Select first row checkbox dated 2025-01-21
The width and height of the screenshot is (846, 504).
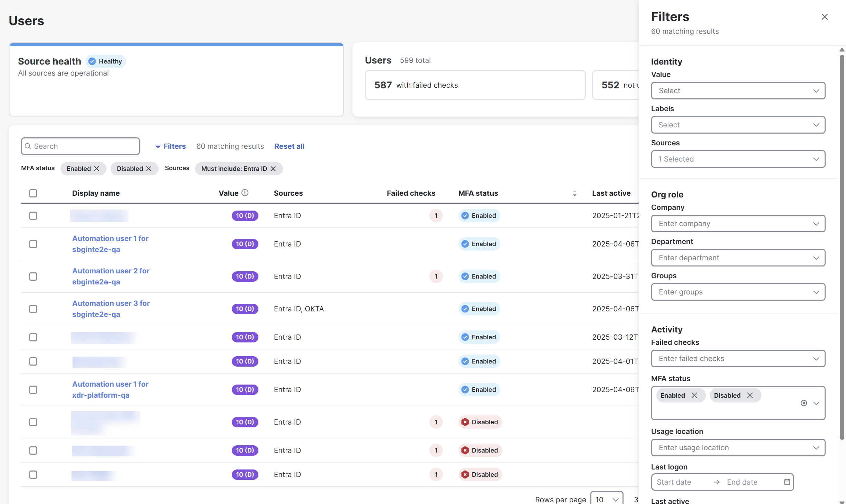coord(33,216)
